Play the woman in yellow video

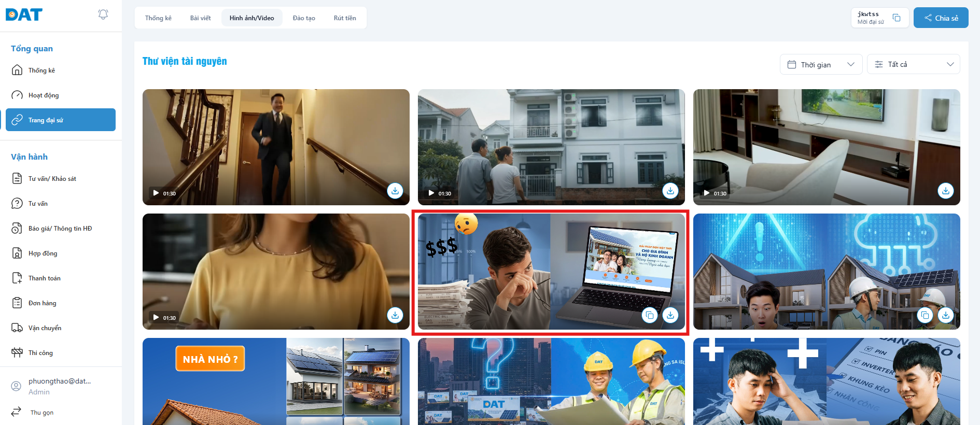pos(156,317)
